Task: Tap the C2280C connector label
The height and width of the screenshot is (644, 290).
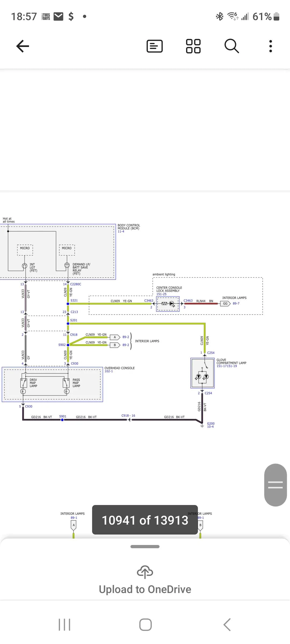Action: [x=75, y=284]
